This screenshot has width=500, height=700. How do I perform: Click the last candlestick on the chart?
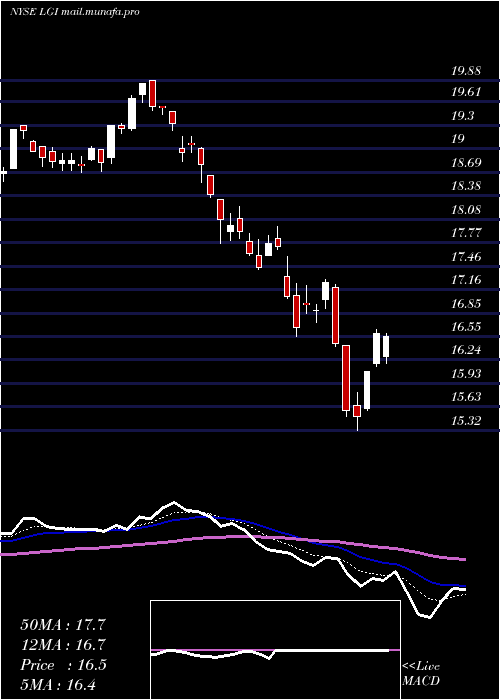click(386, 348)
